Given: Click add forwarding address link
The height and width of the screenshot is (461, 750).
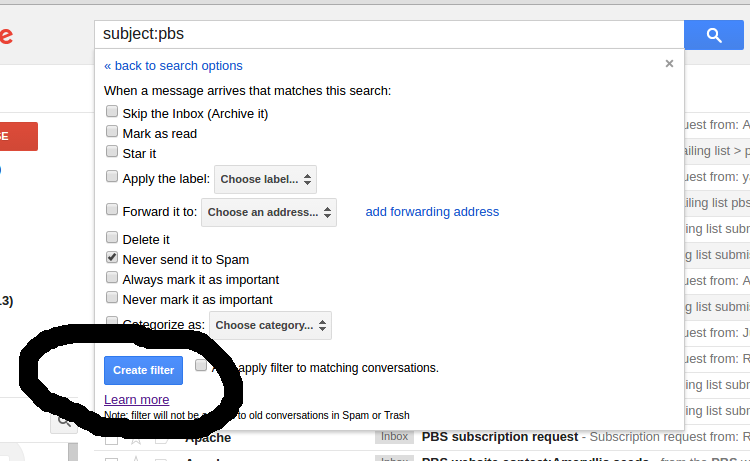Looking at the screenshot, I should coord(432,212).
